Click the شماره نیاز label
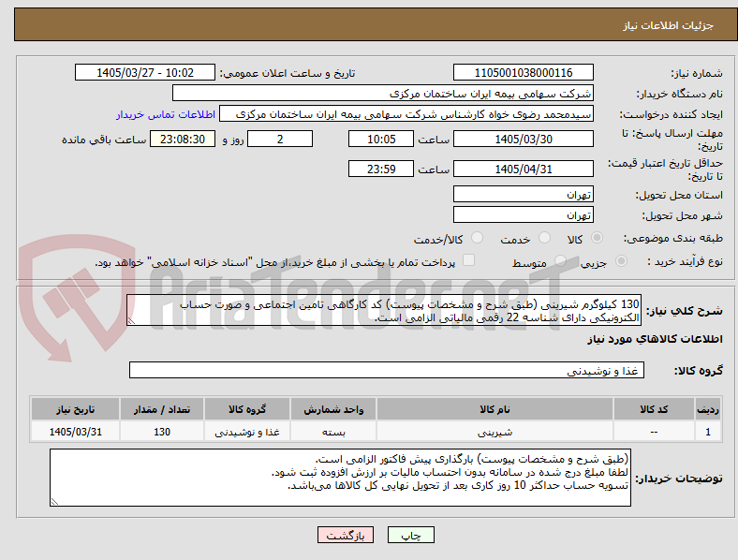The image size is (738, 560). point(697,73)
